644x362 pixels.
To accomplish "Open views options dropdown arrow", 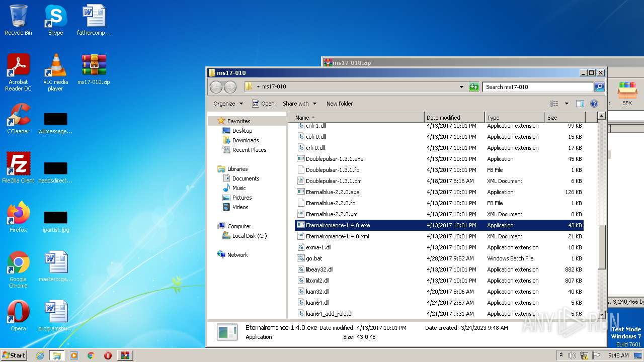I will coord(567,104).
